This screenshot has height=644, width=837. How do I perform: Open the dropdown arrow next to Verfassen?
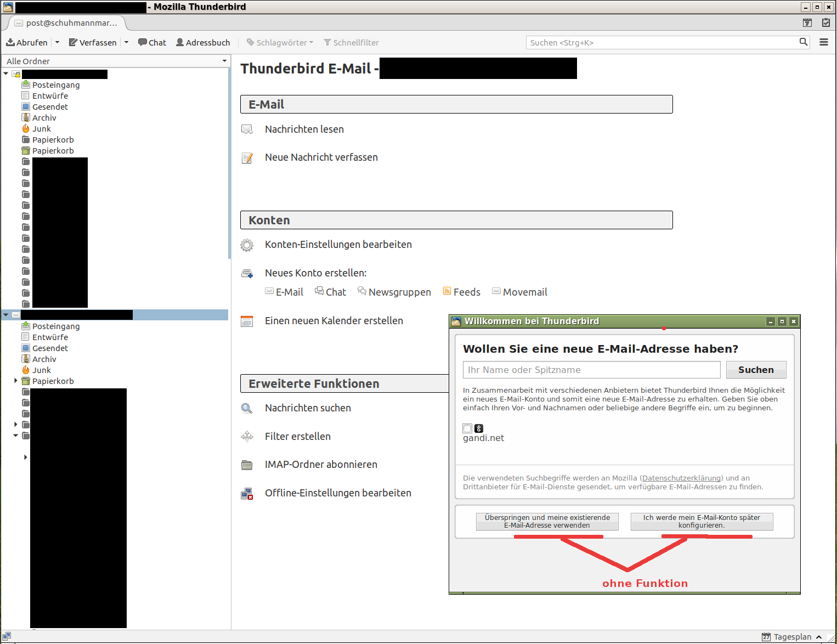tap(126, 42)
